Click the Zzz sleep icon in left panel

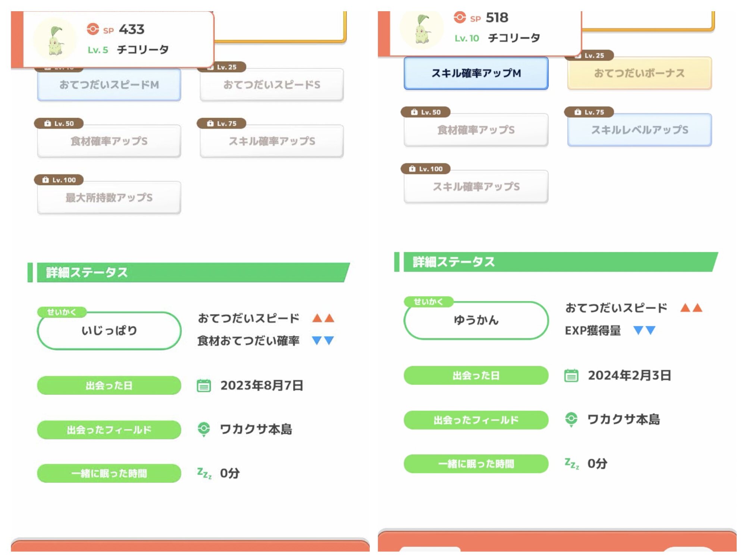(x=204, y=473)
